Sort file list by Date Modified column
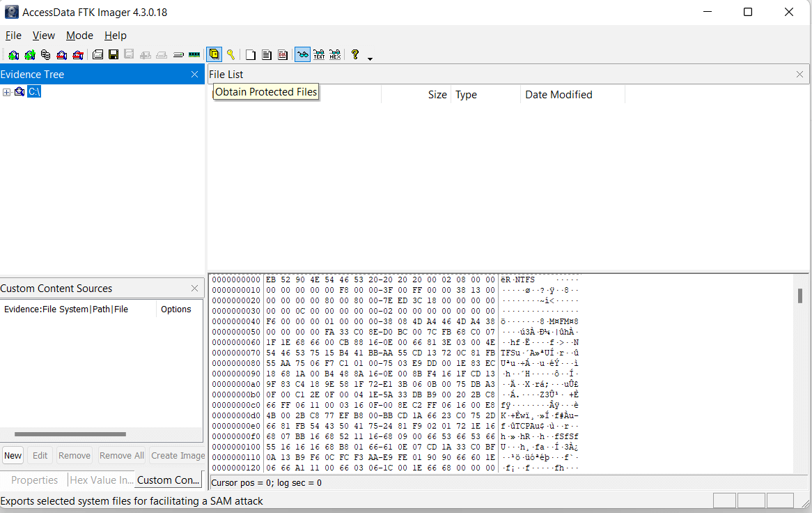The width and height of the screenshot is (812, 513). pos(572,95)
